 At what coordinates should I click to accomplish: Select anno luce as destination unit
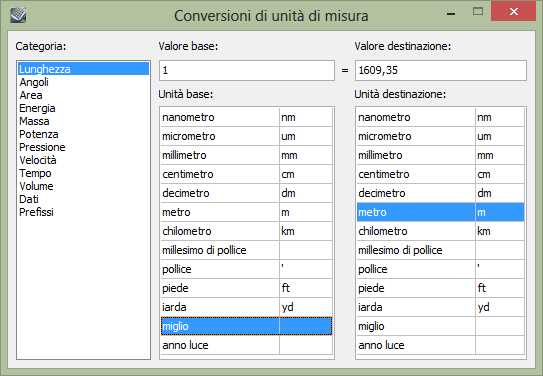(x=440, y=345)
